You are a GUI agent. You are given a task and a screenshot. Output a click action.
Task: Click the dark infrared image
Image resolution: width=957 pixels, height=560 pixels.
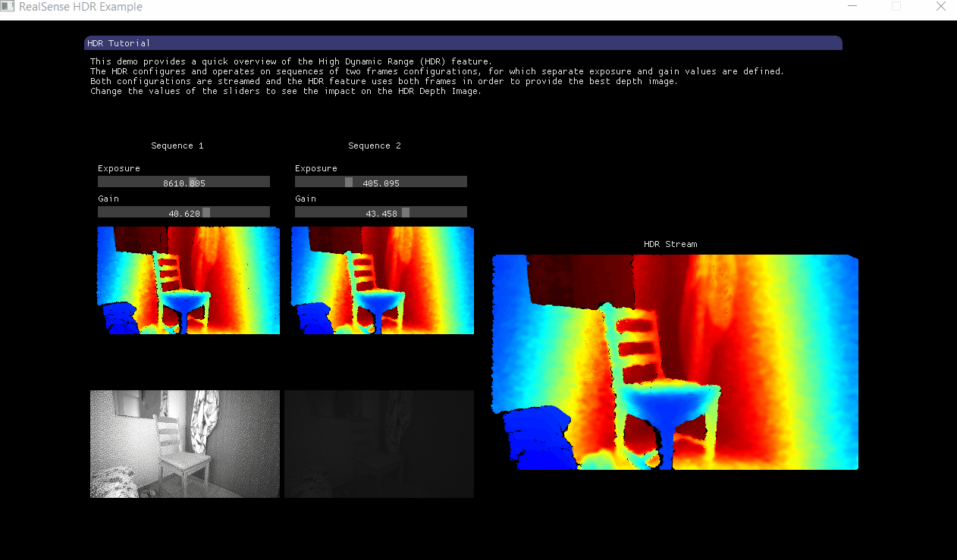point(379,444)
